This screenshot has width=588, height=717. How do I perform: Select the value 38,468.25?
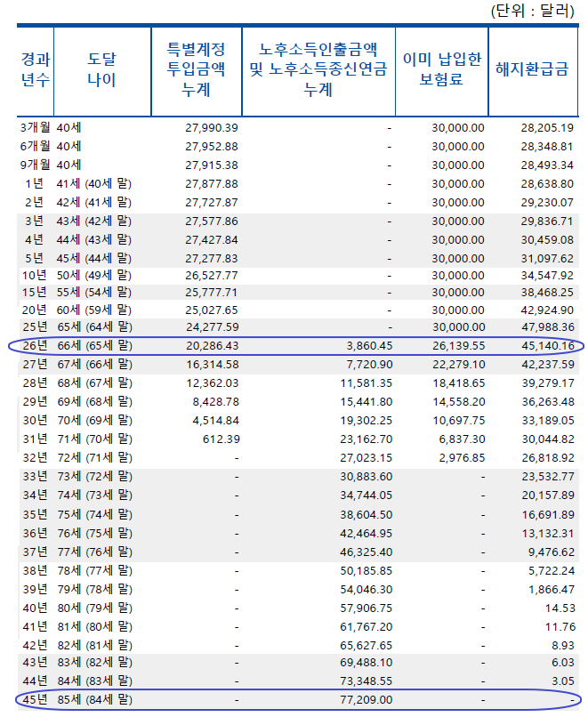pos(547,293)
